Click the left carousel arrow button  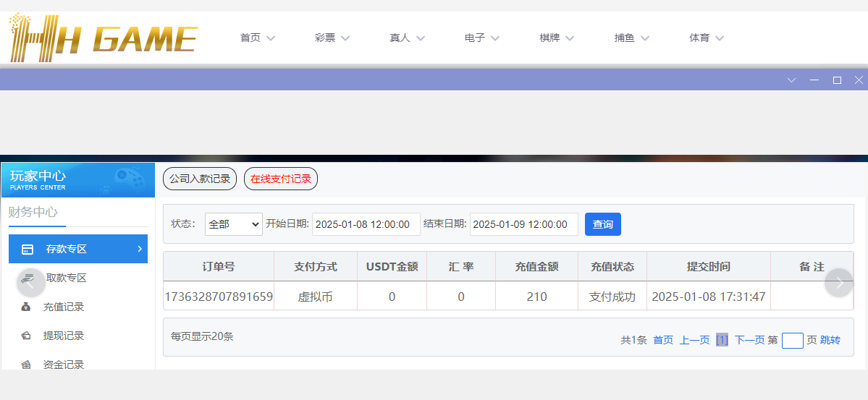(x=30, y=283)
